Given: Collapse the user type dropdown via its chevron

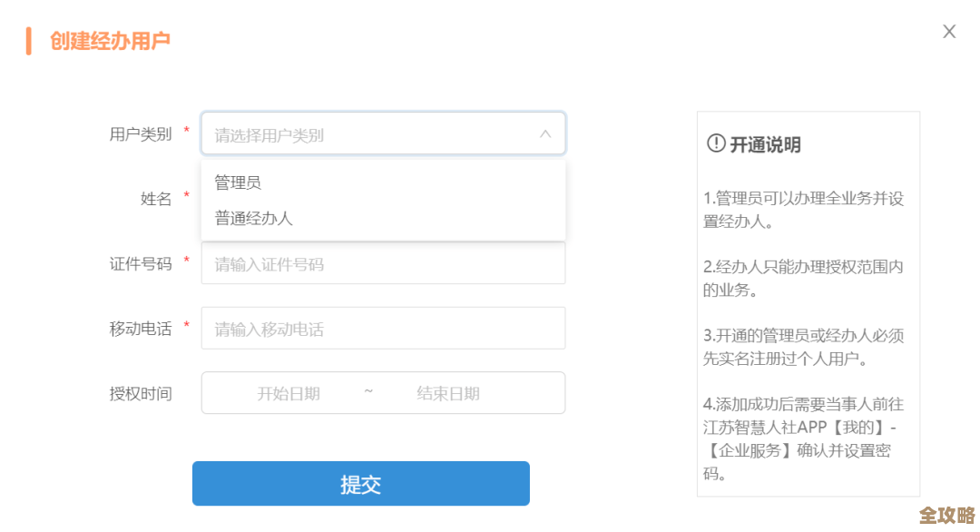Looking at the screenshot, I should 545,133.
